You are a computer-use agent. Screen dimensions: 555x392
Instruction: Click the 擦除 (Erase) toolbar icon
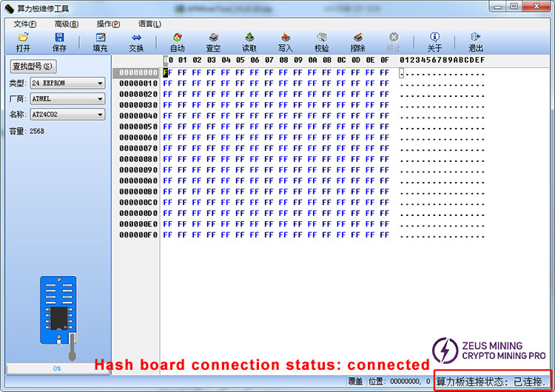point(358,38)
